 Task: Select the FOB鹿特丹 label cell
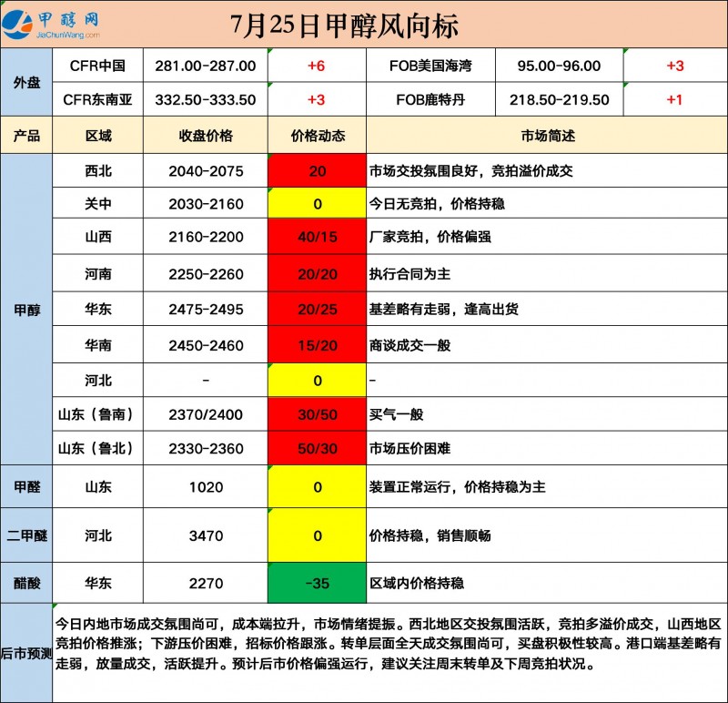point(430,99)
